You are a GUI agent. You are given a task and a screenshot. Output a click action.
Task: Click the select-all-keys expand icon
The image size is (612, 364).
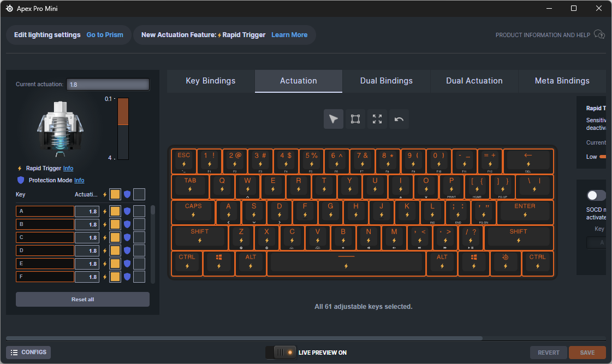pos(377,119)
